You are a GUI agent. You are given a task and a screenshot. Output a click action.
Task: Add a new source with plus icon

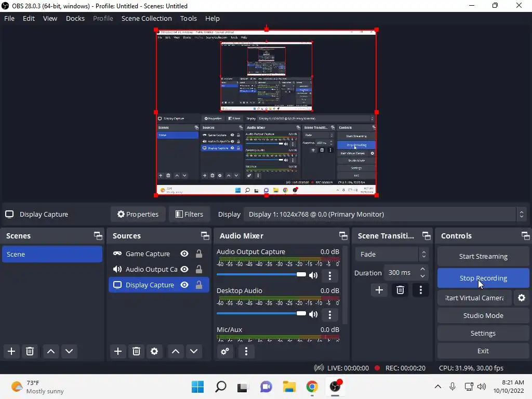click(x=118, y=351)
